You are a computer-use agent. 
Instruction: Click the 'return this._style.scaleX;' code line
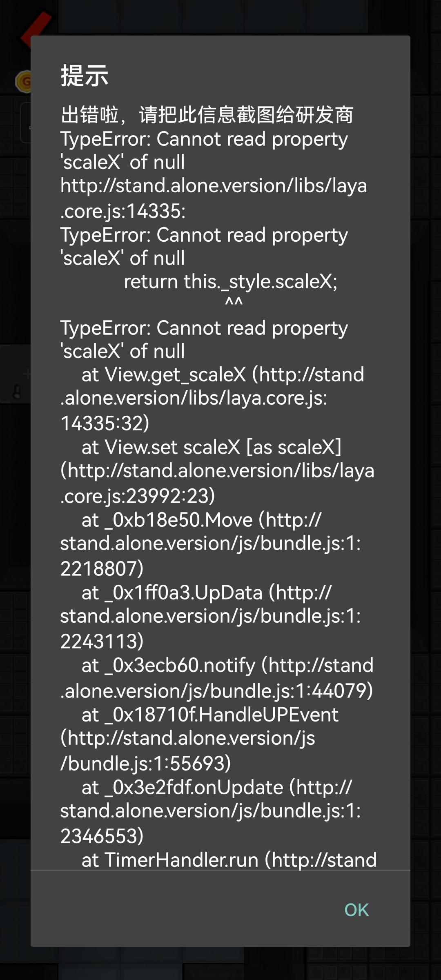[x=230, y=282]
